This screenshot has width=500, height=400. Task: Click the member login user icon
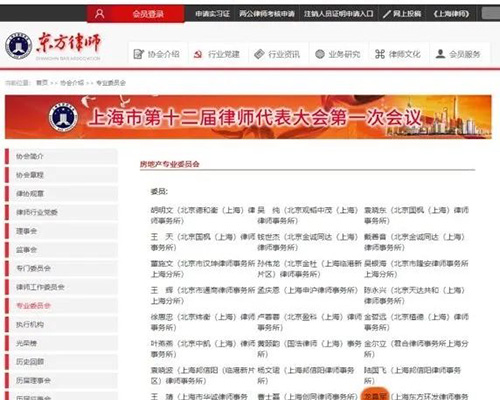click(99, 14)
